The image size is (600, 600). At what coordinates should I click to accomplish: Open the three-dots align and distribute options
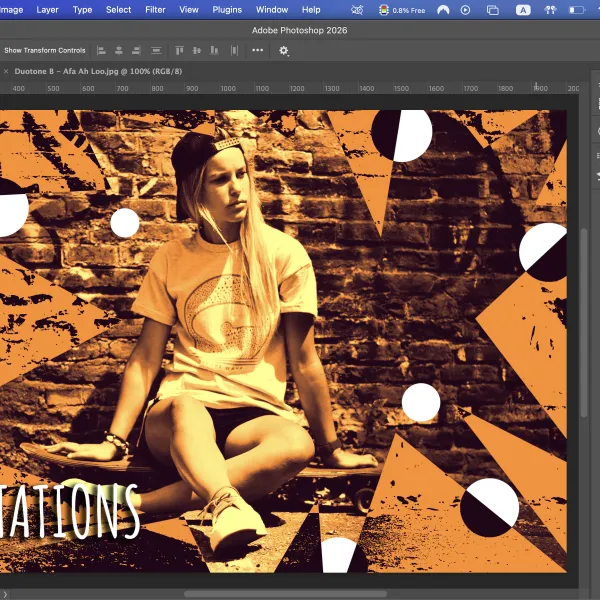[x=258, y=50]
